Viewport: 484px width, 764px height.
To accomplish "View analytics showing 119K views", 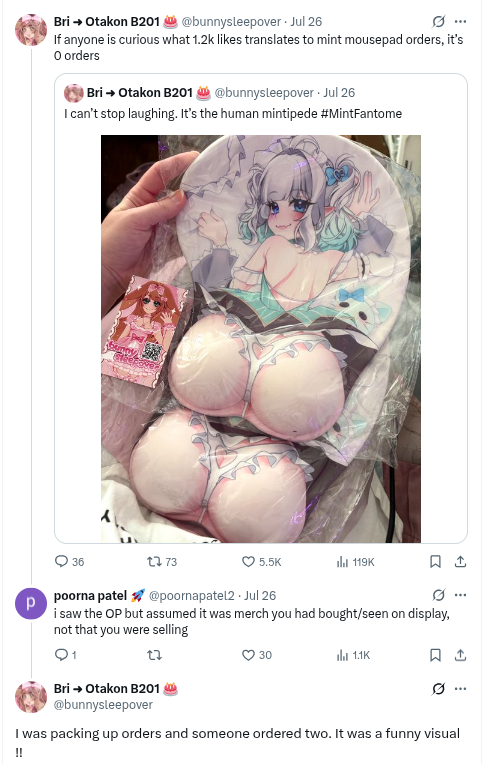I will pos(355,562).
